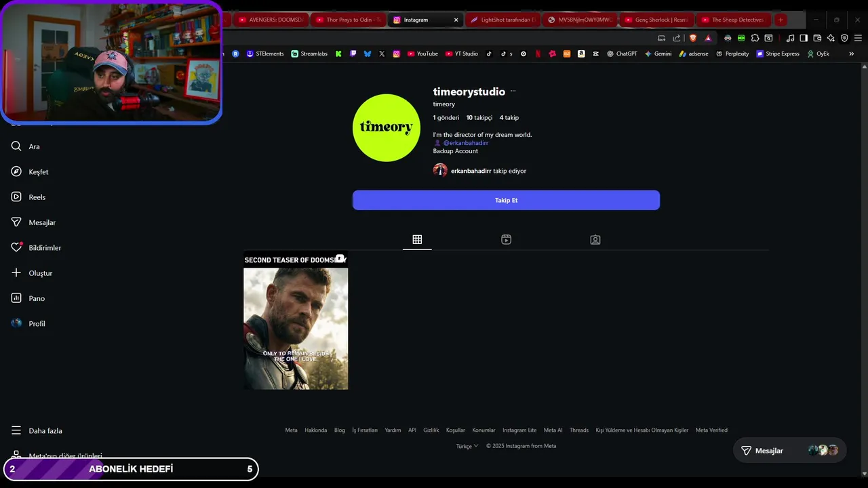
Task: Open Türkçe language dropdown in footer
Action: pyautogui.click(x=467, y=446)
